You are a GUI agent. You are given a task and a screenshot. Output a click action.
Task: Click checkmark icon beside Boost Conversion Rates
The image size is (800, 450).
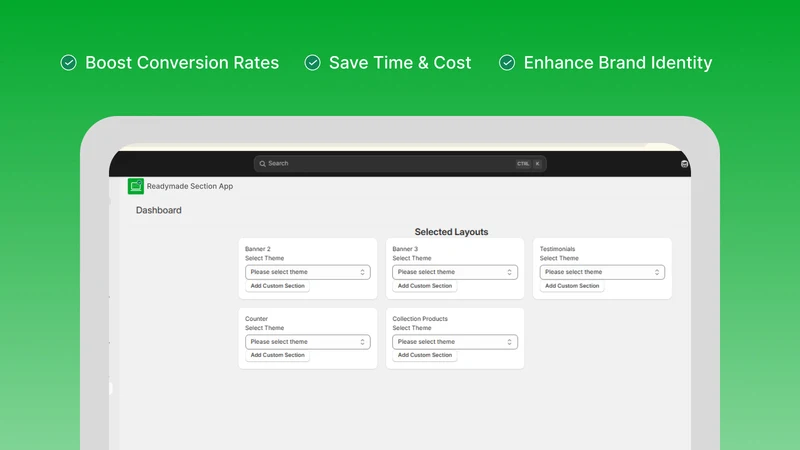[68, 63]
